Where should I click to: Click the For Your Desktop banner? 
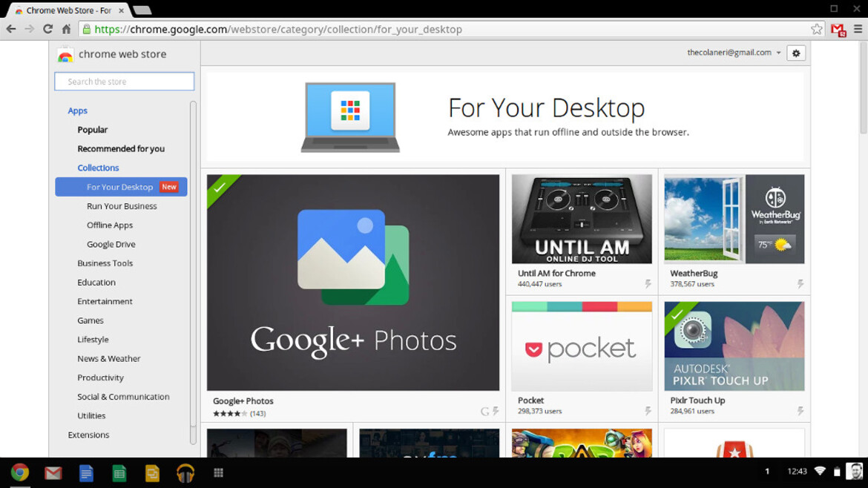[505, 116]
